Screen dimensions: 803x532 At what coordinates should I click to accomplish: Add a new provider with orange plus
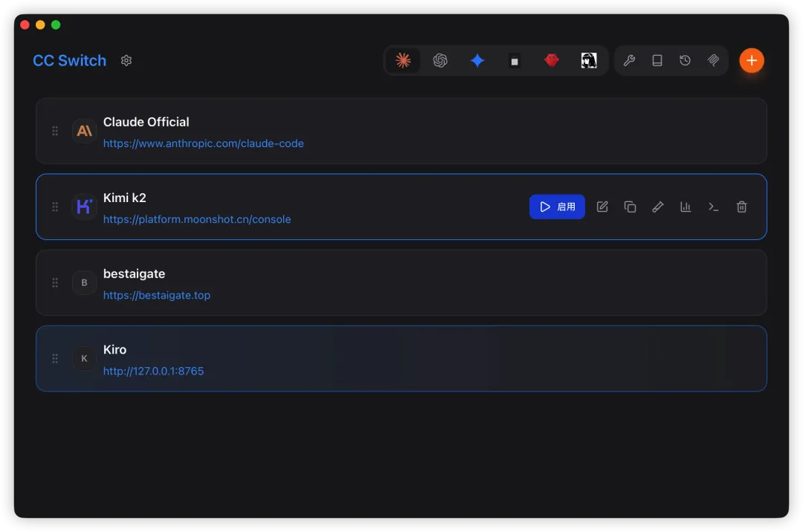pyautogui.click(x=751, y=60)
